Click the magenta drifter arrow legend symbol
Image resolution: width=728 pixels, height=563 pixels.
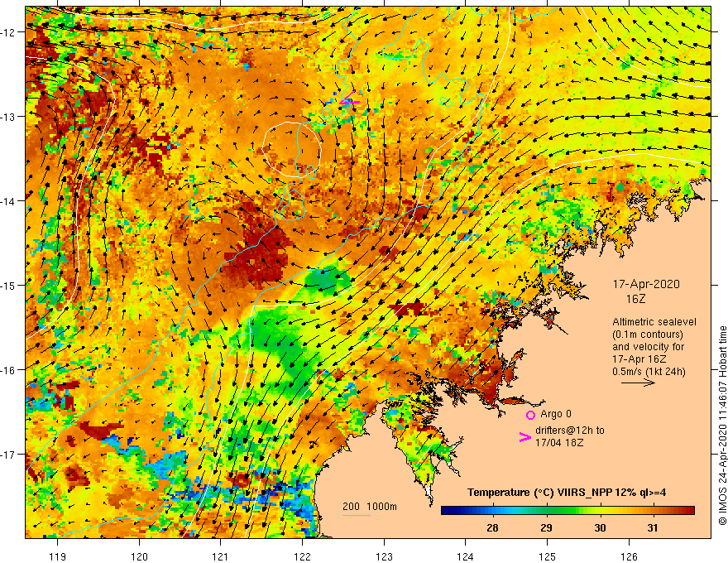pos(524,437)
